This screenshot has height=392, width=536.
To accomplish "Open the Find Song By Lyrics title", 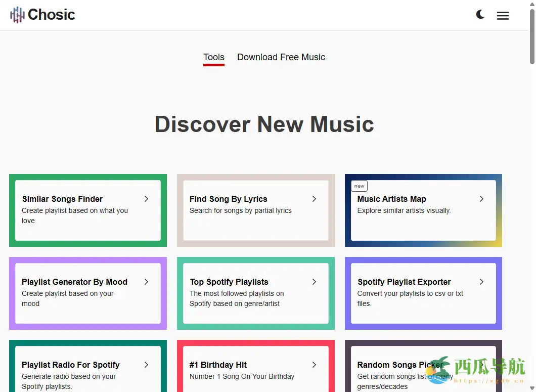I will (228, 199).
